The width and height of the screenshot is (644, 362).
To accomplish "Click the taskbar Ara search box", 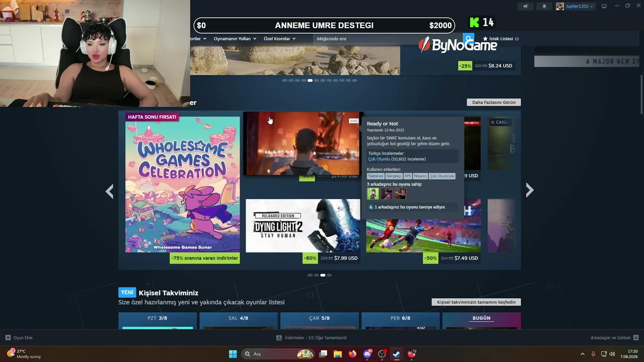I will click(x=278, y=354).
